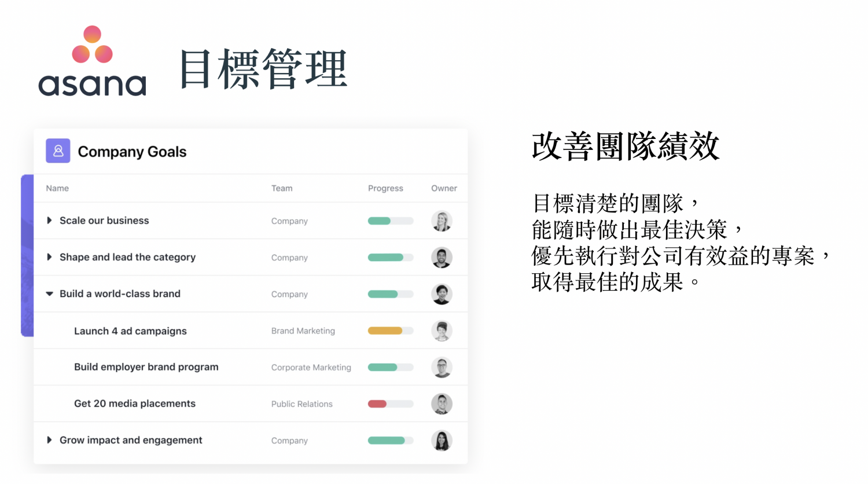Expand the Scale our business goal

click(49, 221)
